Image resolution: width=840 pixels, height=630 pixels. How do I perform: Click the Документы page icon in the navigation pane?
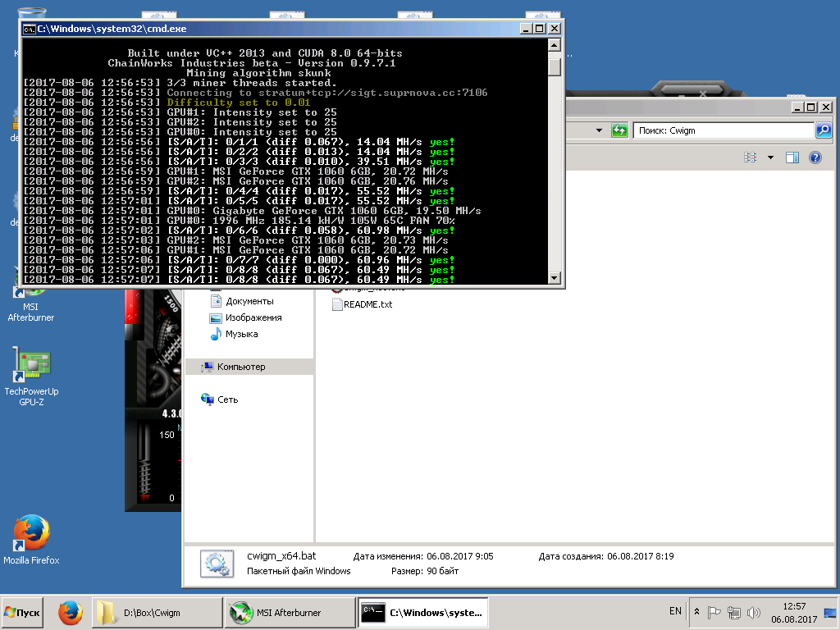(216, 301)
